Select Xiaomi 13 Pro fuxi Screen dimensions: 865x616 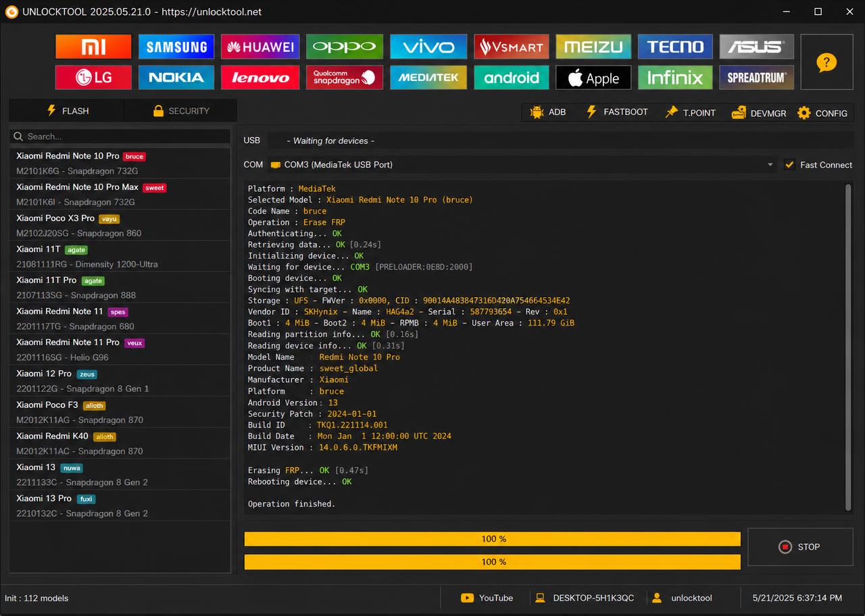point(120,505)
